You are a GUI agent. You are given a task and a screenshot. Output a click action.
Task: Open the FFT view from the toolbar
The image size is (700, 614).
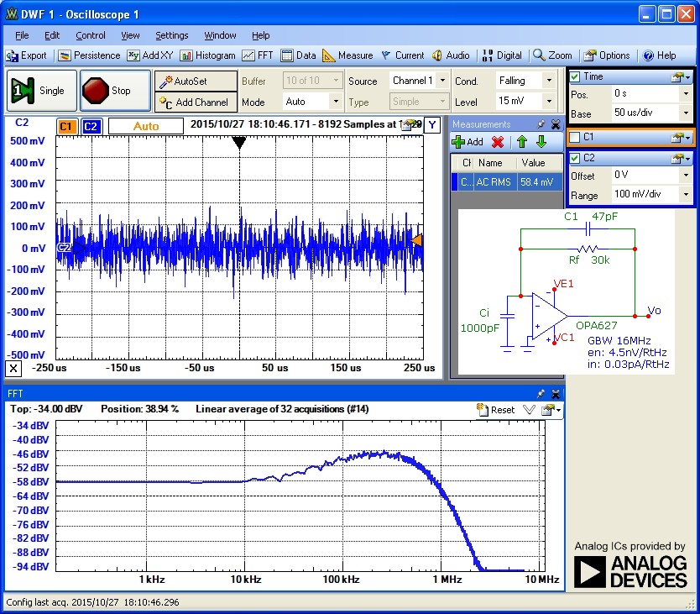pos(258,55)
